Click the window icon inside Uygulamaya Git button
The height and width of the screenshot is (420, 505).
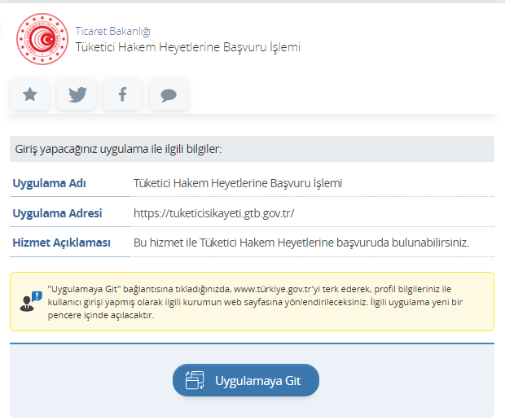(194, 380)
